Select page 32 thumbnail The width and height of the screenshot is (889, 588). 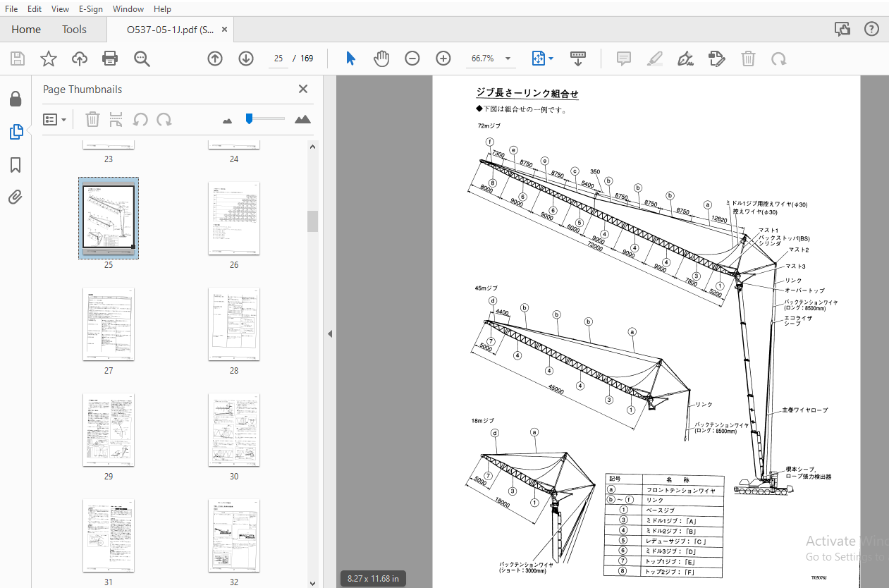pos(234,536)
